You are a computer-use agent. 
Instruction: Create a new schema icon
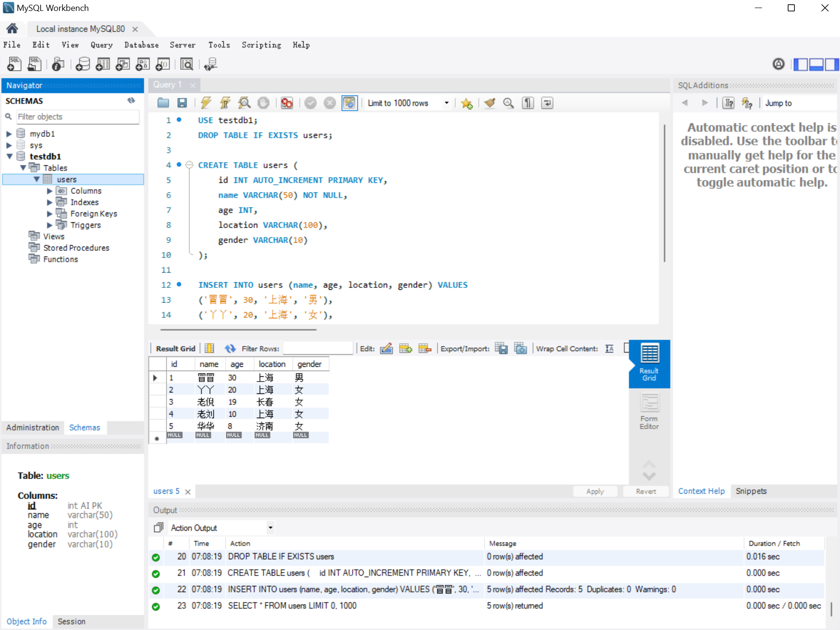[83, 64]
